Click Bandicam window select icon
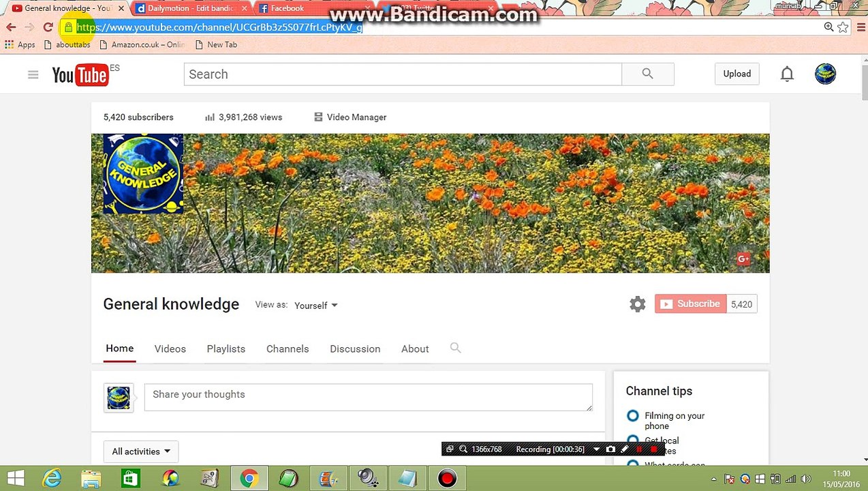The height and width of the screenshot is (491, 868). point(450,449)
